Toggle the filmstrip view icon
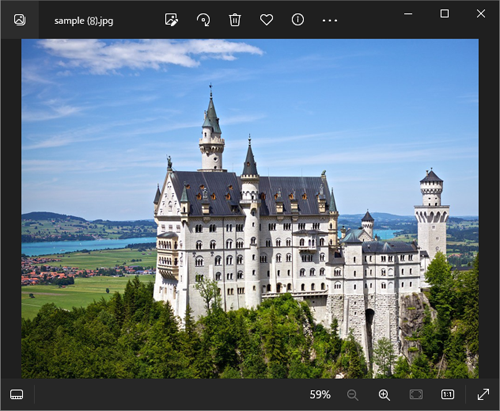The image size is (500, 411). (x=17, y=394)
